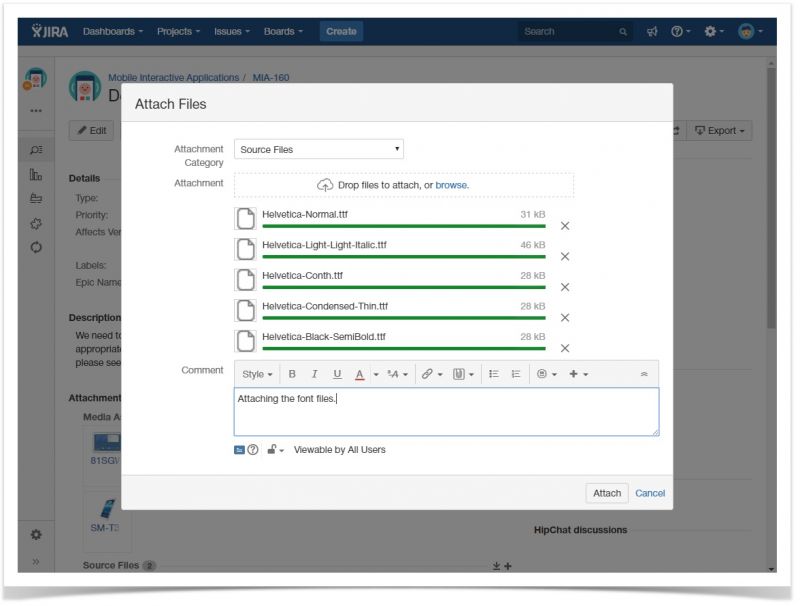
Task: Remove Helvetica-Conth.ttf from upload list
Action: [565, 287]
